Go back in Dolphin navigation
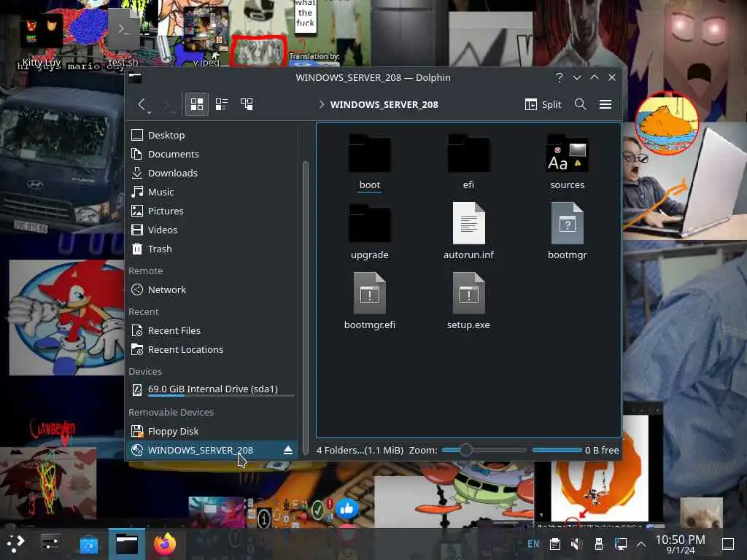The width and height of the screenshot is (747, 560). pos(142,104)
